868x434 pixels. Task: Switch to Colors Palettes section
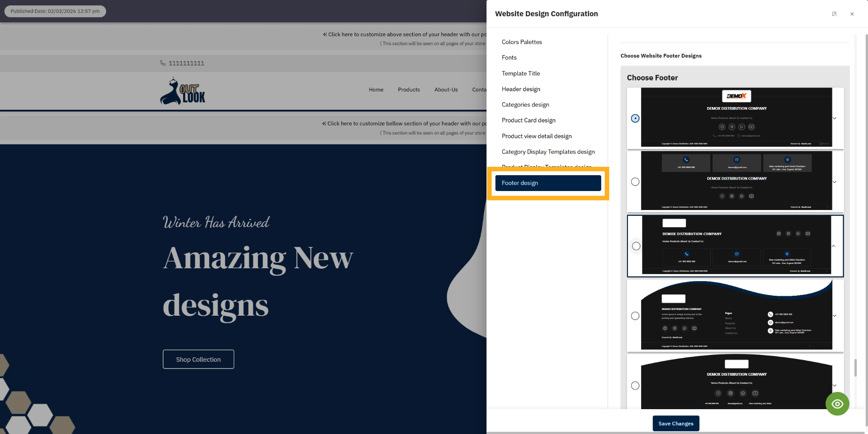[522, 42]
